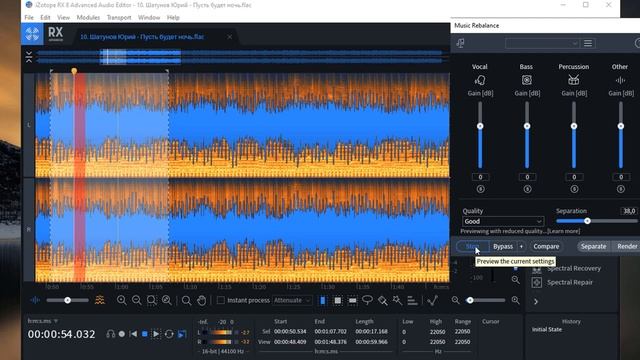640x360 pixels.
Task: Toggle Loop playback button
Action: (169, 334)
